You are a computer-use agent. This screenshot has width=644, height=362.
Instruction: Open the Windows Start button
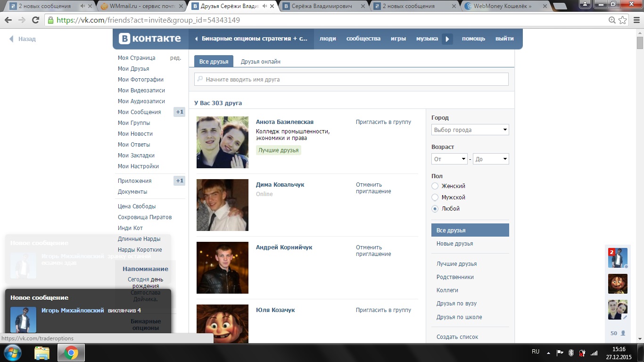pos(12,353)
